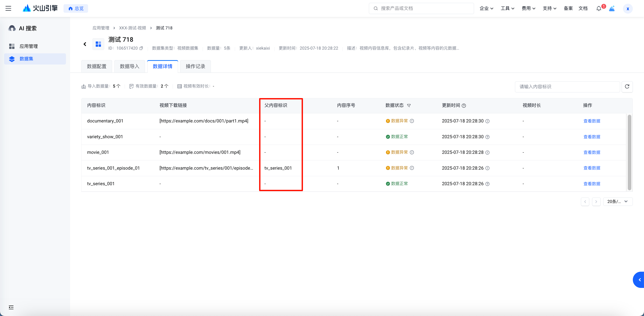
Task: Click the refresh icon beside search field
Action: 627,87
